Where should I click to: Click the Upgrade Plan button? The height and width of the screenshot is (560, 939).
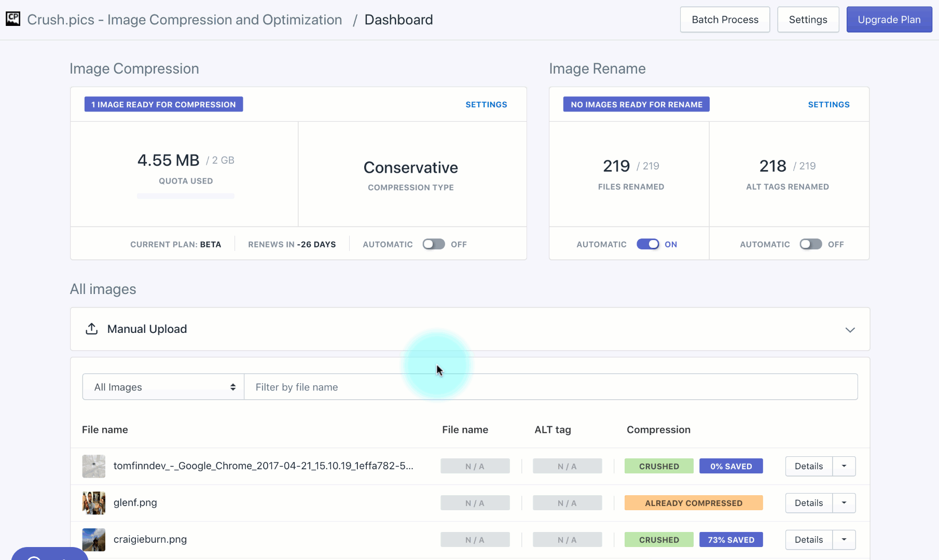(x=889, y=20)
